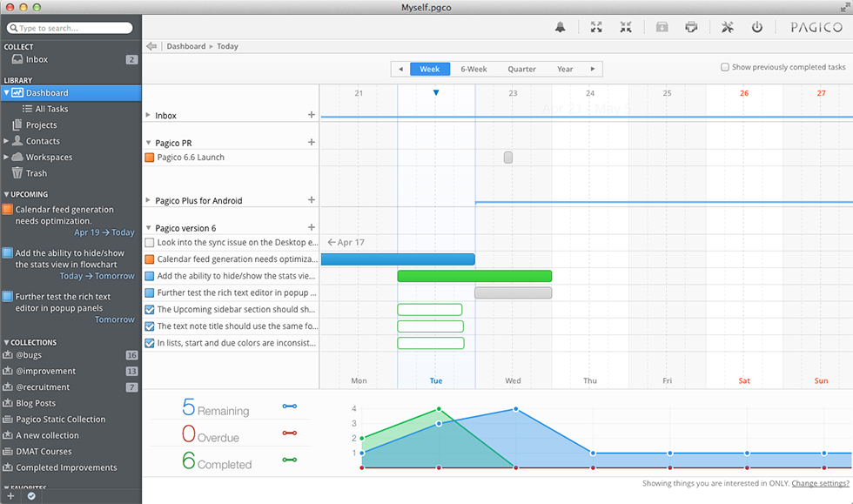Select the blue Calendar feed timeline bar

pos(399,259)
